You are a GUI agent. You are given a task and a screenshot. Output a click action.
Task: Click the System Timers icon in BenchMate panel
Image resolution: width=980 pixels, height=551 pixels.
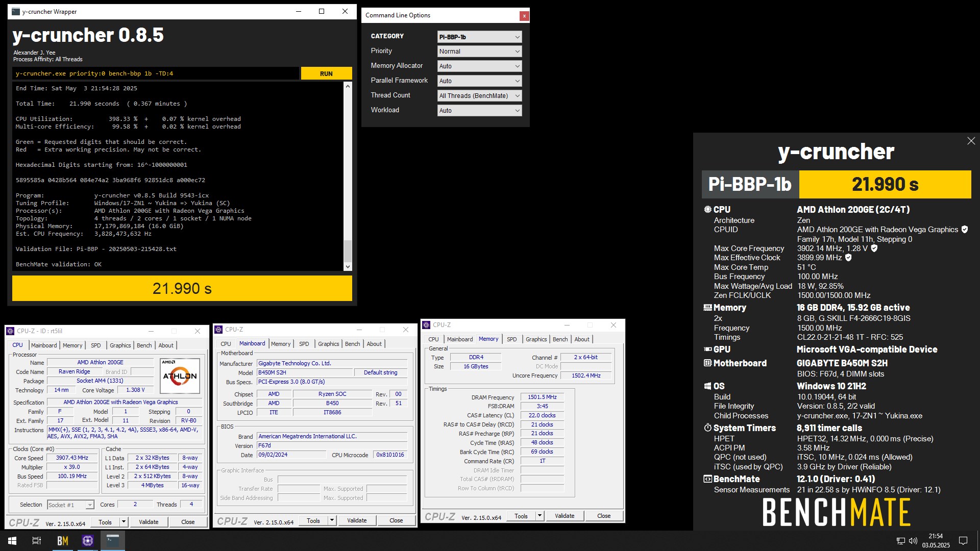coord(707,428)
